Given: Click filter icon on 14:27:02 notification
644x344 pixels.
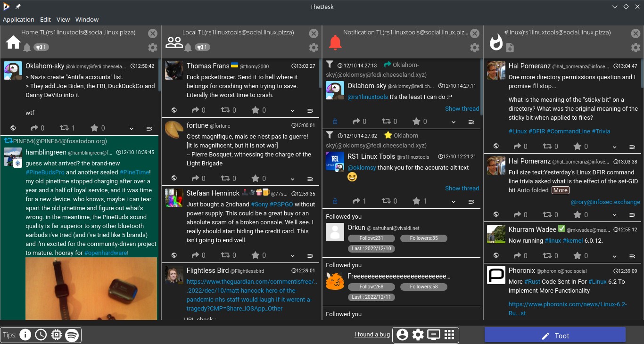Looking at the screenshot, I should (330, 135).
